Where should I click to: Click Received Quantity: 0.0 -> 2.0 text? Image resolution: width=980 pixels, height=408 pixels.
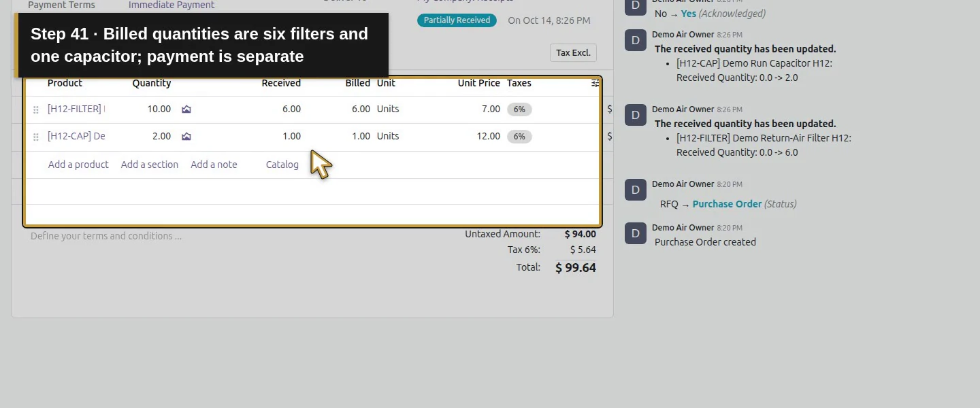[x=737, y=78]
